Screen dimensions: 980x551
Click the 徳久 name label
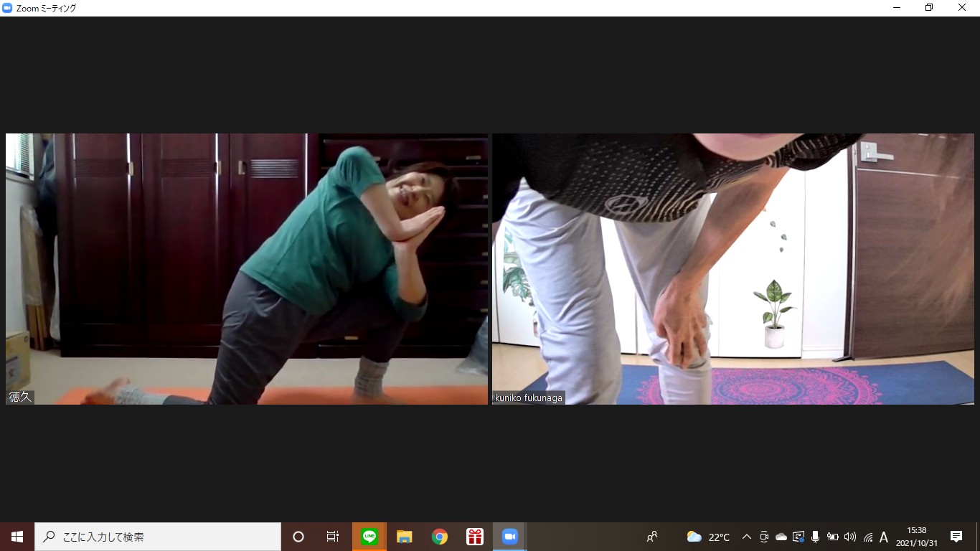pyautogui.click(x=20, y=397)
